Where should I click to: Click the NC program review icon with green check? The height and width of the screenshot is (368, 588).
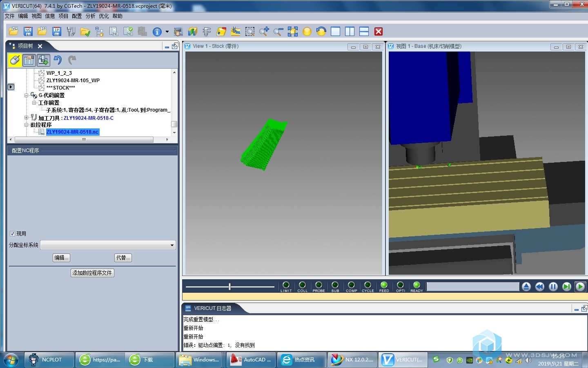click(128, 31)
